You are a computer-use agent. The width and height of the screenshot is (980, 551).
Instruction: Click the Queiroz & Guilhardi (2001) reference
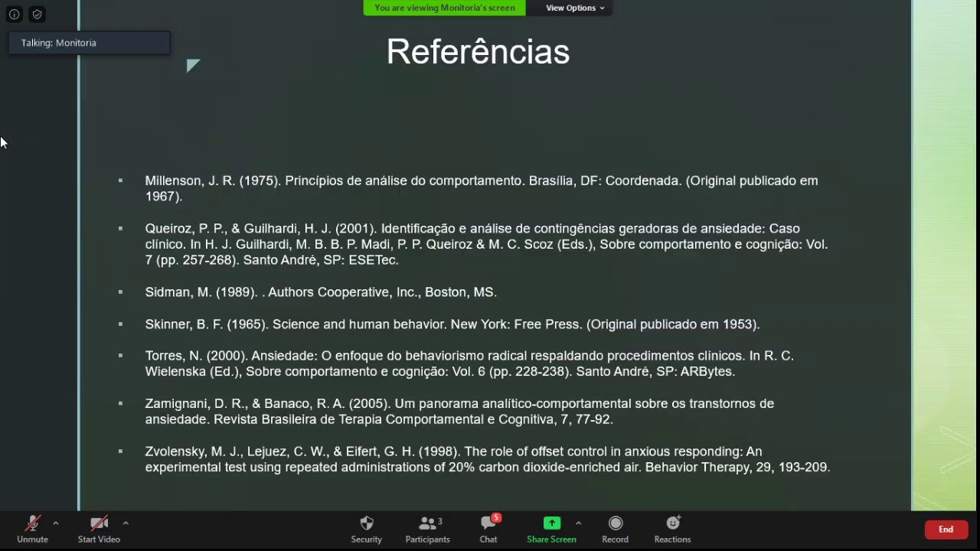coord(486,244)
